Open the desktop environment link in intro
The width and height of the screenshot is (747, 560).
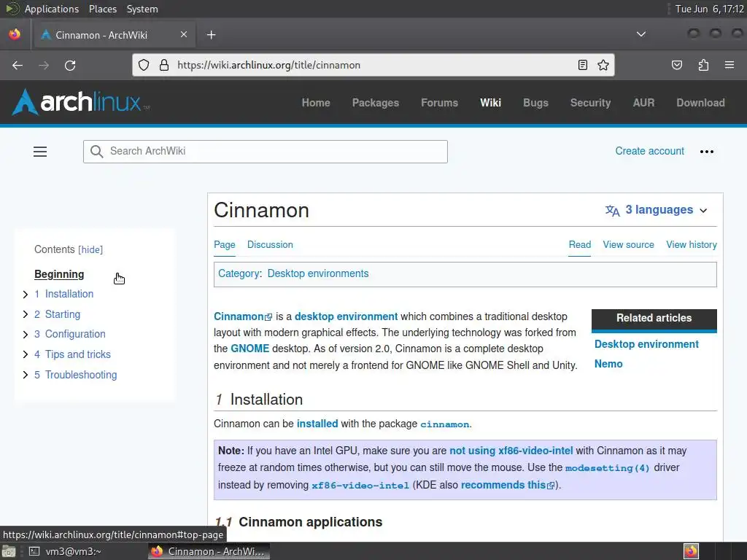[x=346, y=316]
